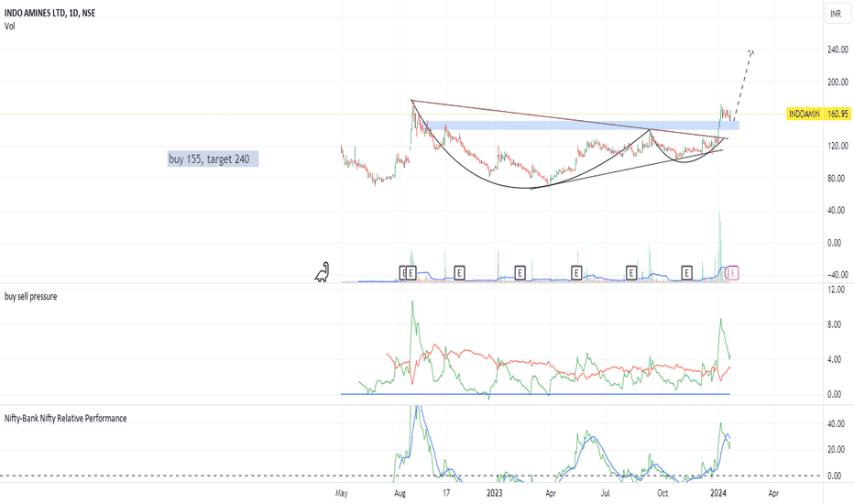Open earnings E marker right of the Apr 2023 label
The image size is (854, 504).
(x=576, y=273)
